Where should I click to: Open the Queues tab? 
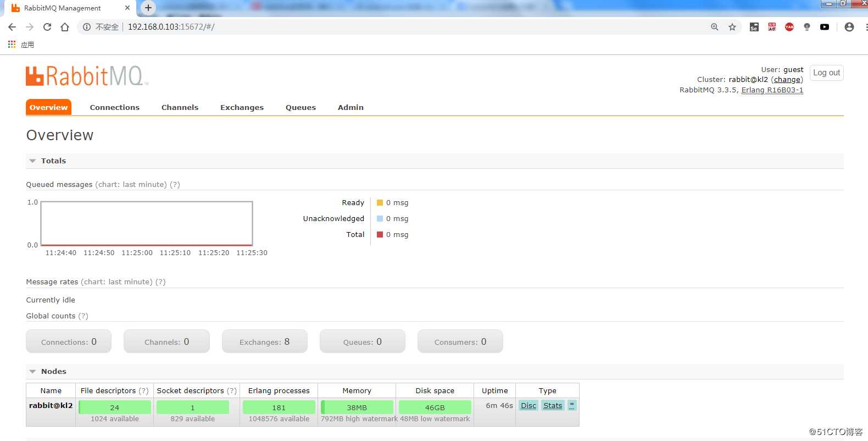(301, 107)
